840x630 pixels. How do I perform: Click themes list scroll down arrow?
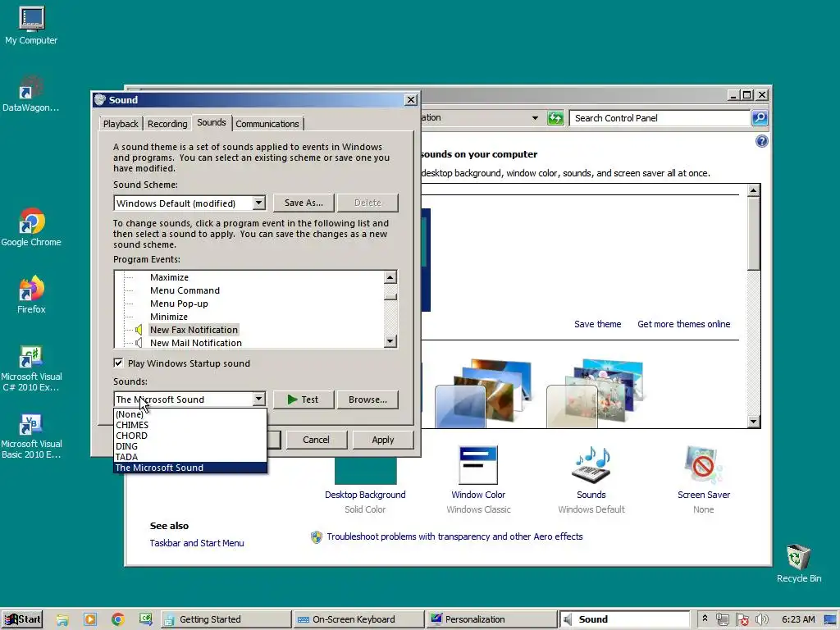click(x=753, y=422)
